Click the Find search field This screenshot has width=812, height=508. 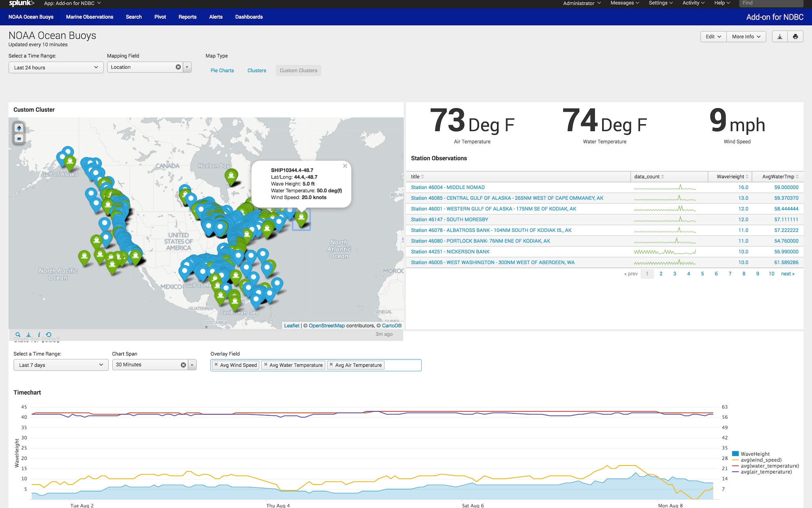click(771, 3)
